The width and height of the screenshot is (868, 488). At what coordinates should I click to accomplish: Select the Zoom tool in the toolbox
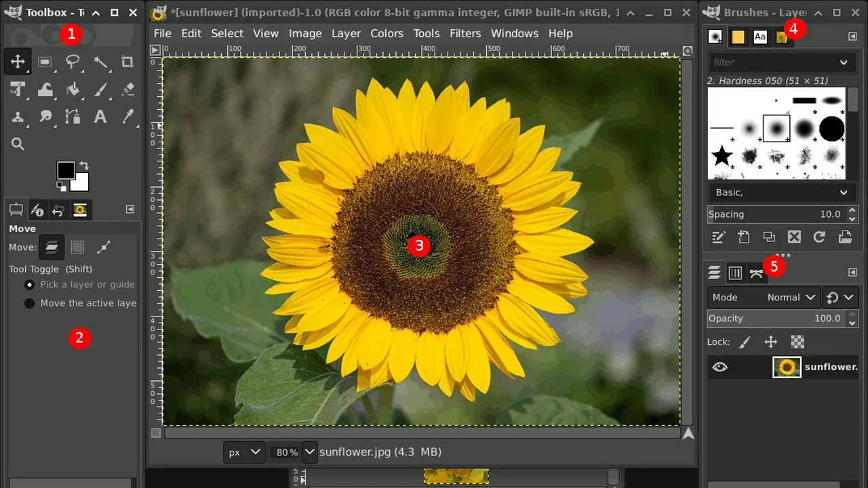point(17,144)
